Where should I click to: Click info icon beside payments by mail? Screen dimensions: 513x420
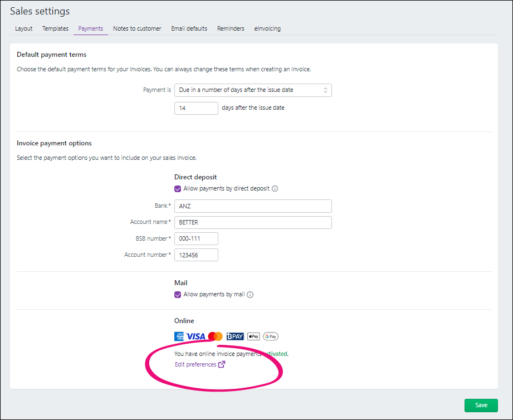click(x=250, y=295)
